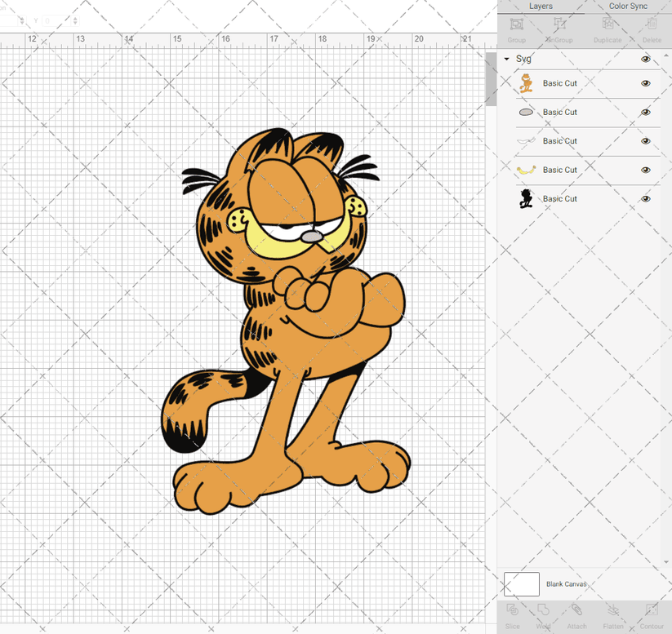Open the Layers tab
Image resolution: width=672 pixels, height=634 pixels.
(541, 6)
